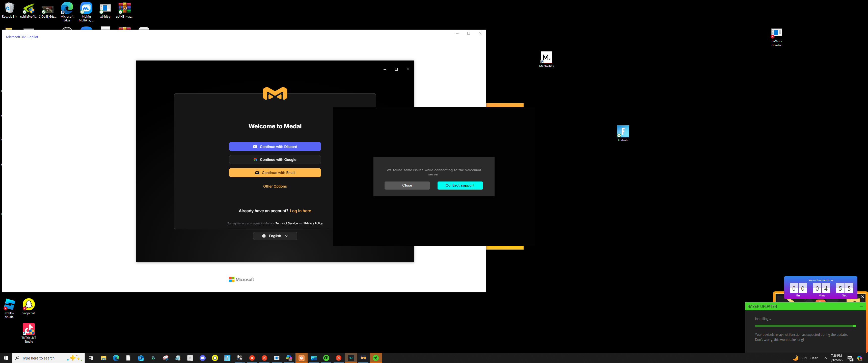Switch to Microsoft 365 Copilot taskbar icon

[289, 358]
